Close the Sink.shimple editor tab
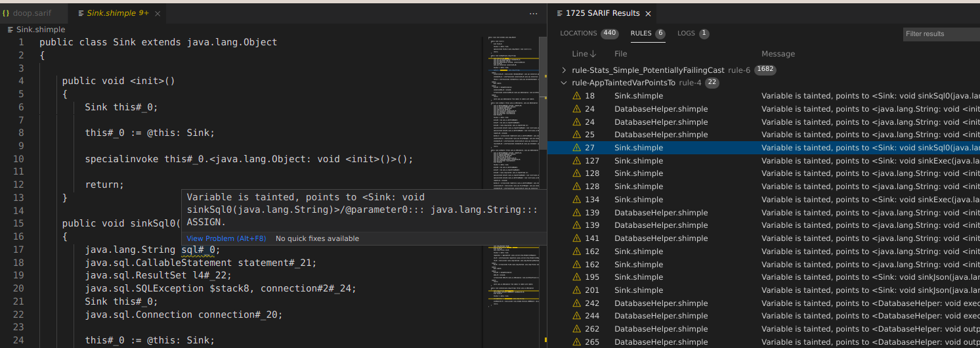The image size is (980, 348). pos(158,13)
